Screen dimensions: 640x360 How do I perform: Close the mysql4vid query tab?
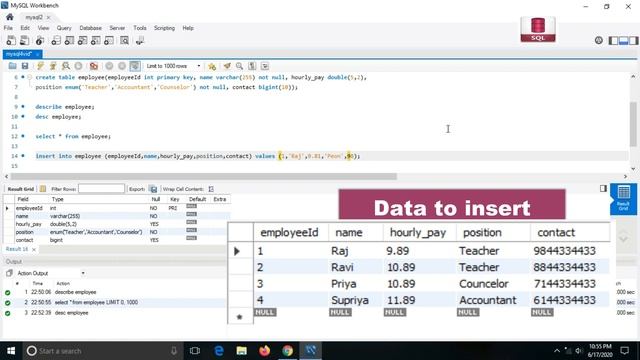38,54
